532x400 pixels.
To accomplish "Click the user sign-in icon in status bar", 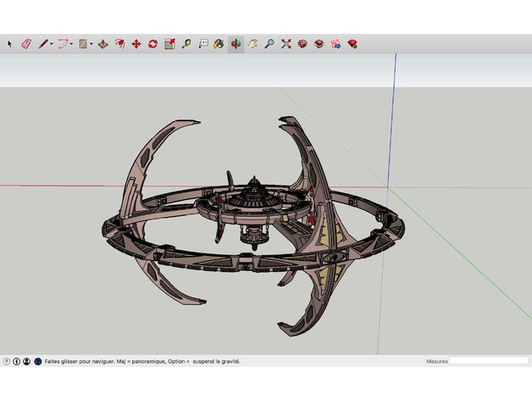I will click(x=26, y=361).
